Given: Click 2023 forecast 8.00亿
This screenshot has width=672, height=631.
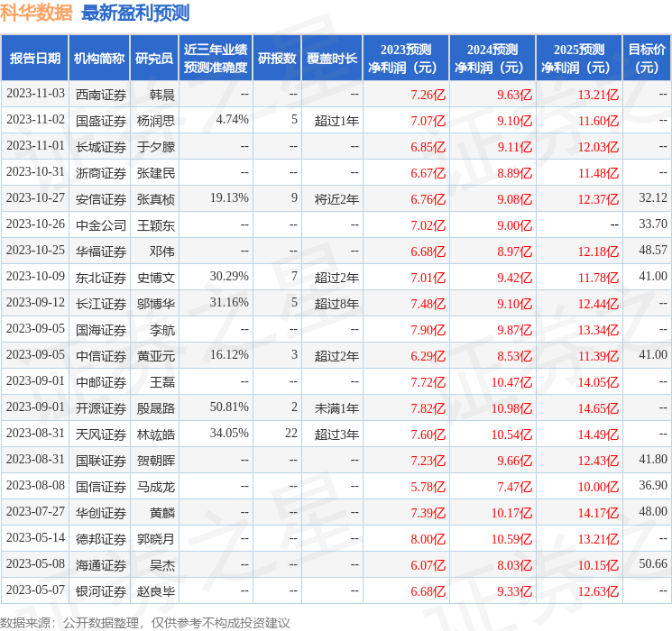Looking at the screenshot, I should tap(428, 539).
